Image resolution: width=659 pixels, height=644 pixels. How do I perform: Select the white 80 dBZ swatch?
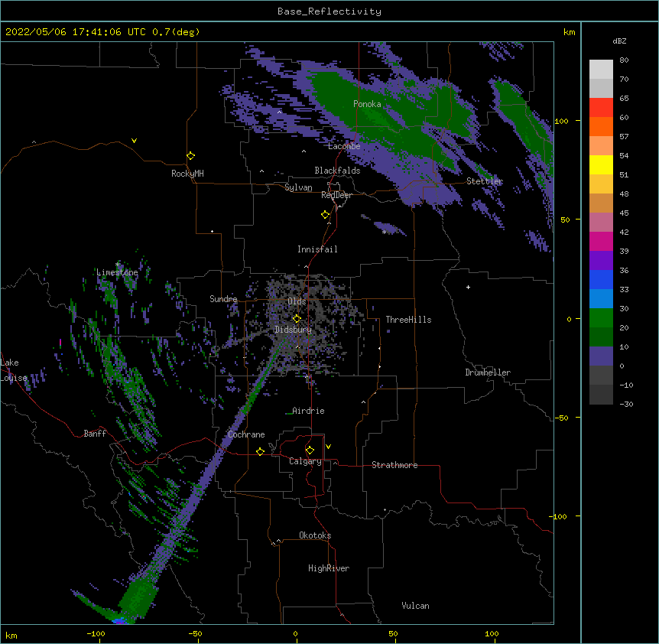[601, 70]
